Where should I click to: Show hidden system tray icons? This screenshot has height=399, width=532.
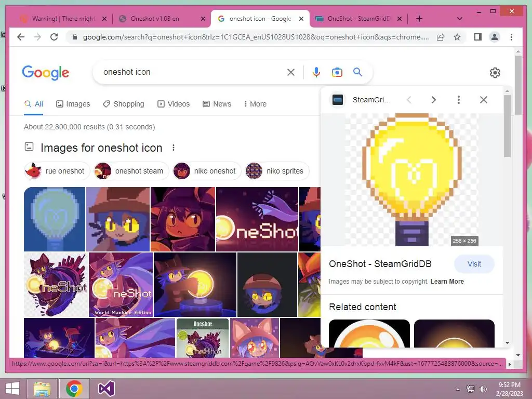458,389
